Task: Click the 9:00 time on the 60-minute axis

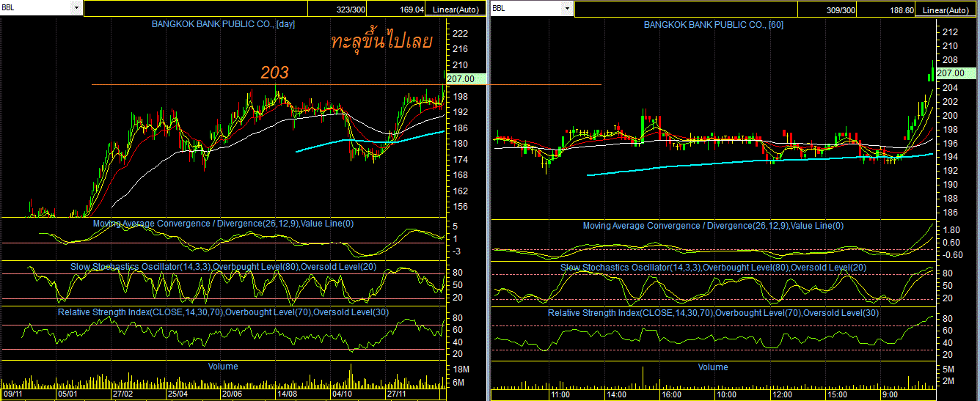Action: coord(890,394)
